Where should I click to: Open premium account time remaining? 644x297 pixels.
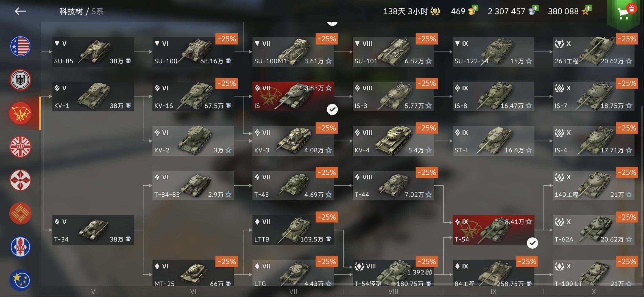(411, 11)
